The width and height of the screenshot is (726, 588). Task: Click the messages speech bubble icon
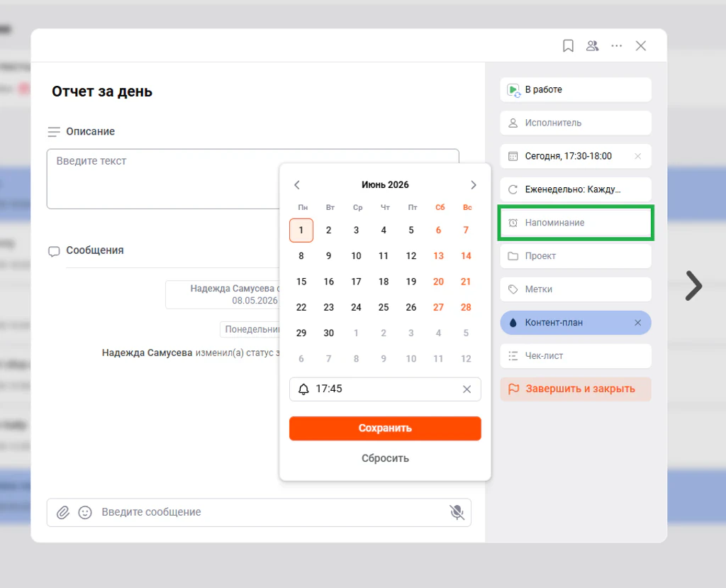point(54,251)
